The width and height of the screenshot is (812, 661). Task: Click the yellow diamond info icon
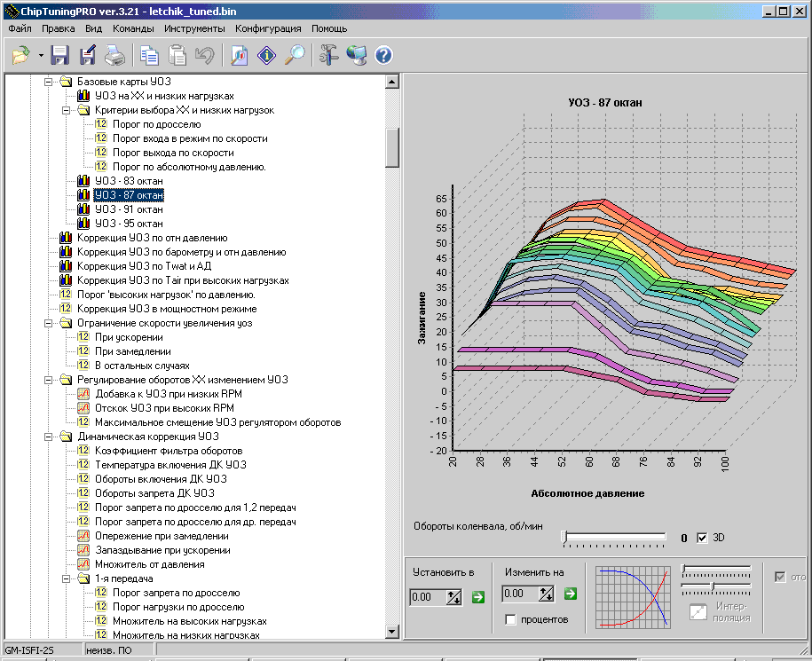point(267,56)
